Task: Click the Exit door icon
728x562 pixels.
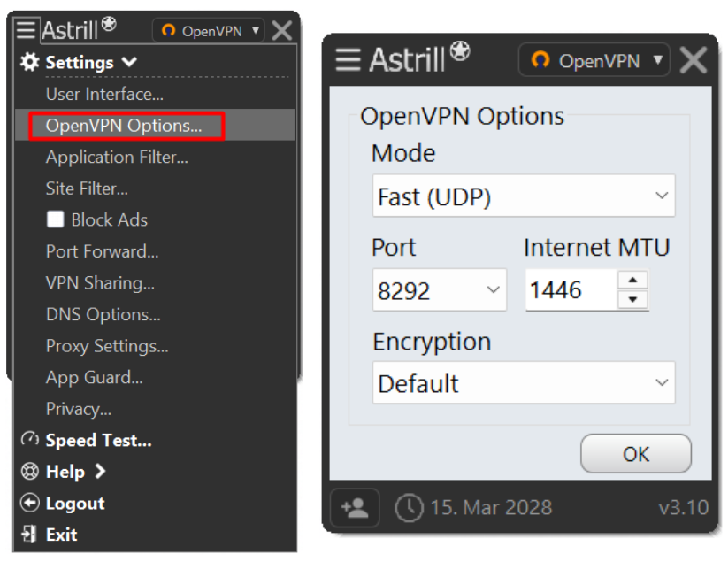Action: coord(29,535)
